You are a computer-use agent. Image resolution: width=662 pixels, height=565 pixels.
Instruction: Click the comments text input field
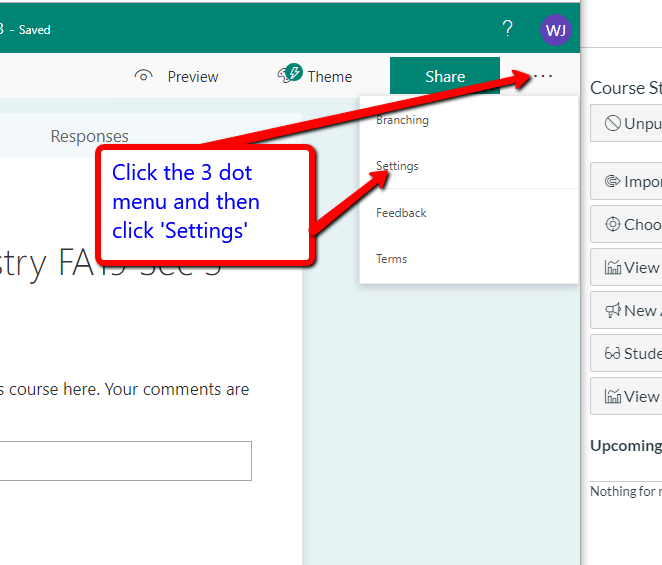pyautogui.click(x=125, y=461)
